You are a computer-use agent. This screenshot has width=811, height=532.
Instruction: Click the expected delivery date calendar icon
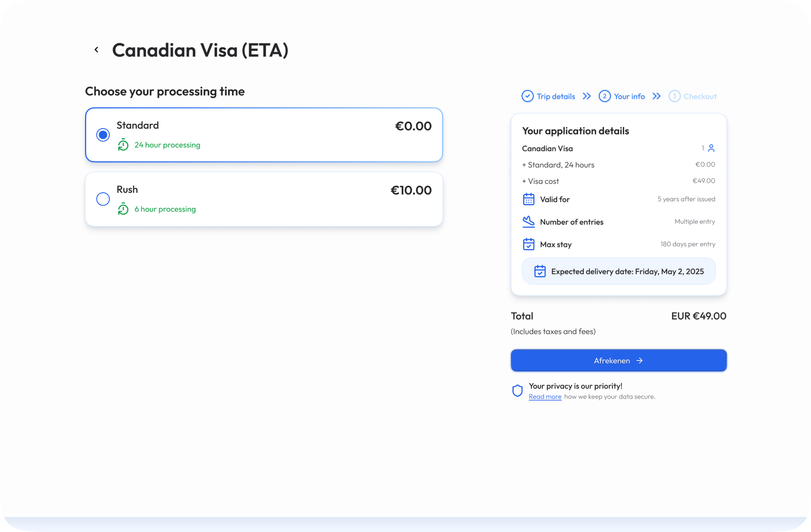click(540, 271)
